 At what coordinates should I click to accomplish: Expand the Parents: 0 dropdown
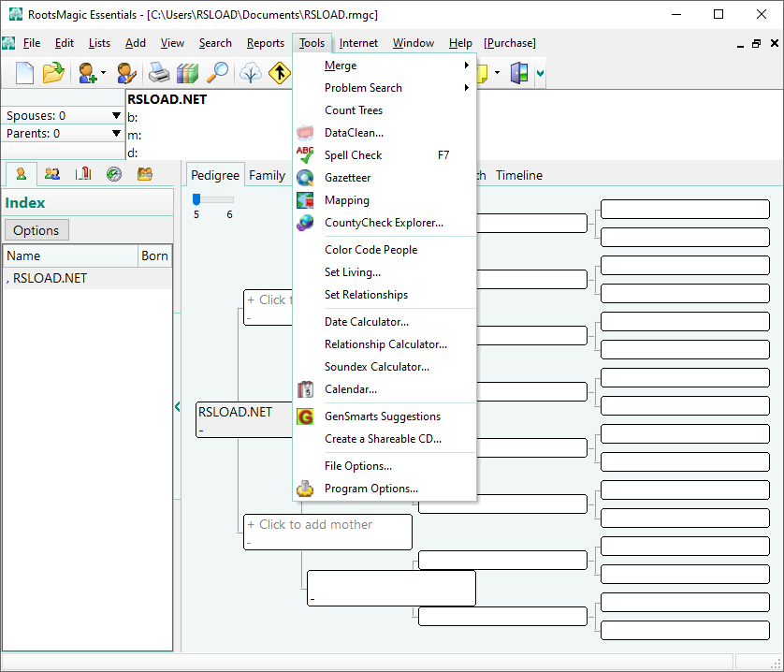[x=117, y=134]
